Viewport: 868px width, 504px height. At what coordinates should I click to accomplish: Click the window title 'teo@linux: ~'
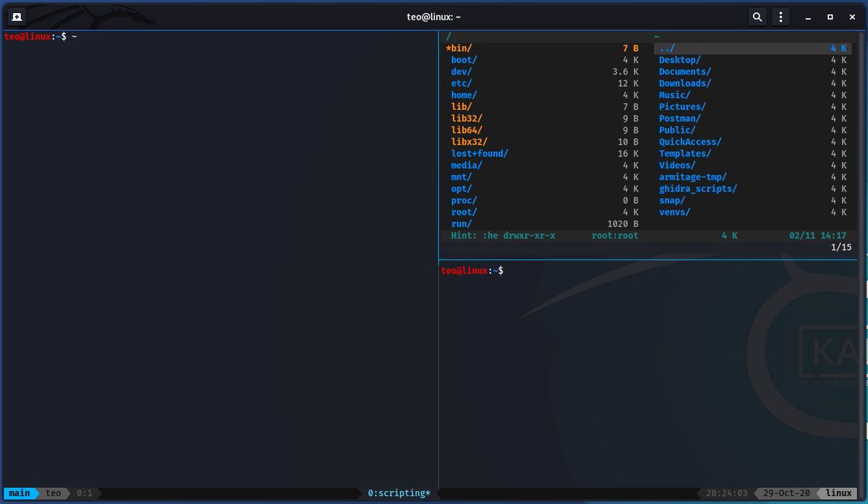point(434,17)
